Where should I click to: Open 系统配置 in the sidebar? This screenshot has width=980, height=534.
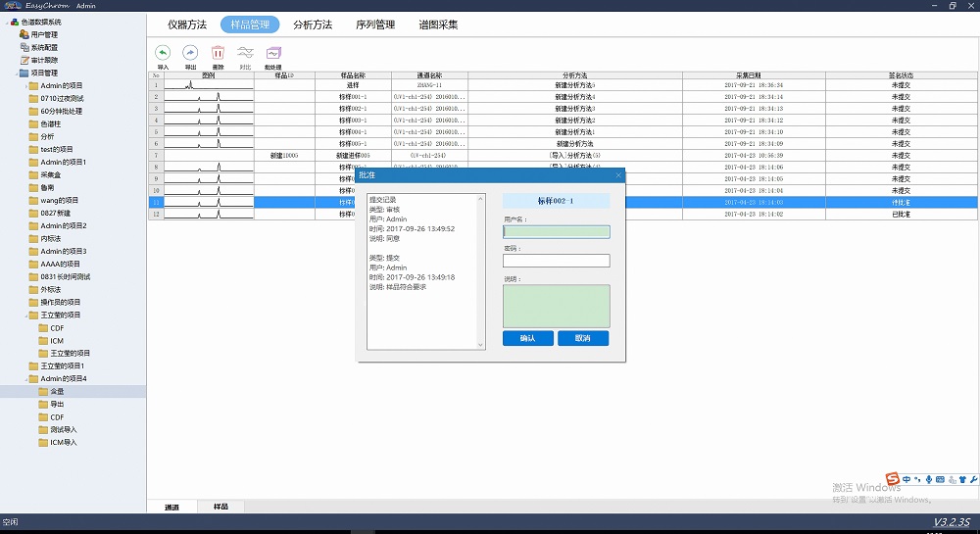[43, 47]
